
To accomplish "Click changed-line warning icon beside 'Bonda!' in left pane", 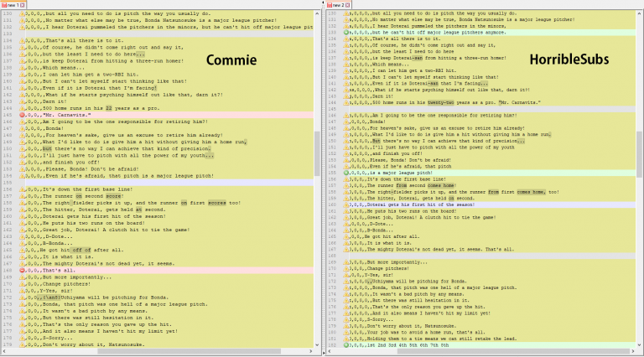I will [x=22, y=128].
